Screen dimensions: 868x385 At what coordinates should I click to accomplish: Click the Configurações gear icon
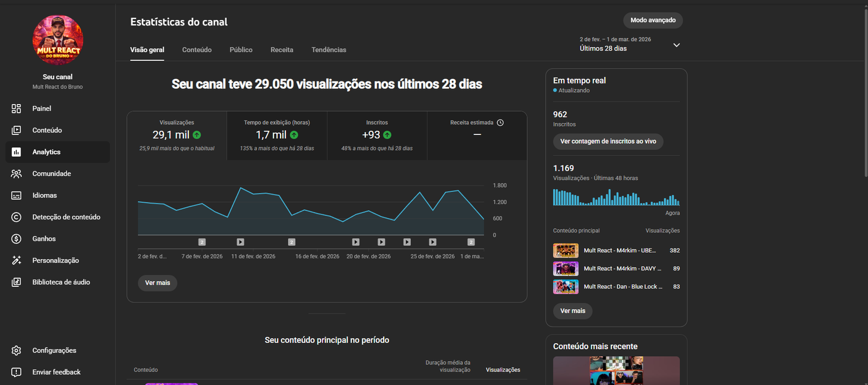(16, 350)
